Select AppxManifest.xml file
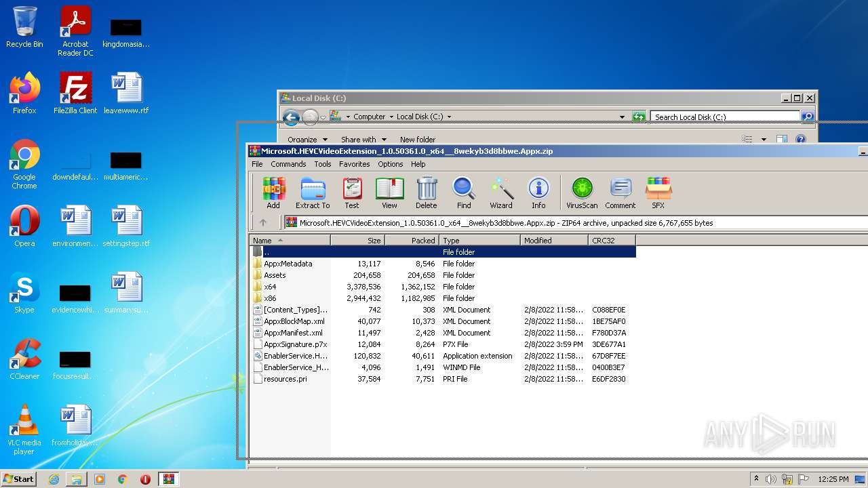Viewport: 868px width, 488px height. (x=443, y=333)
